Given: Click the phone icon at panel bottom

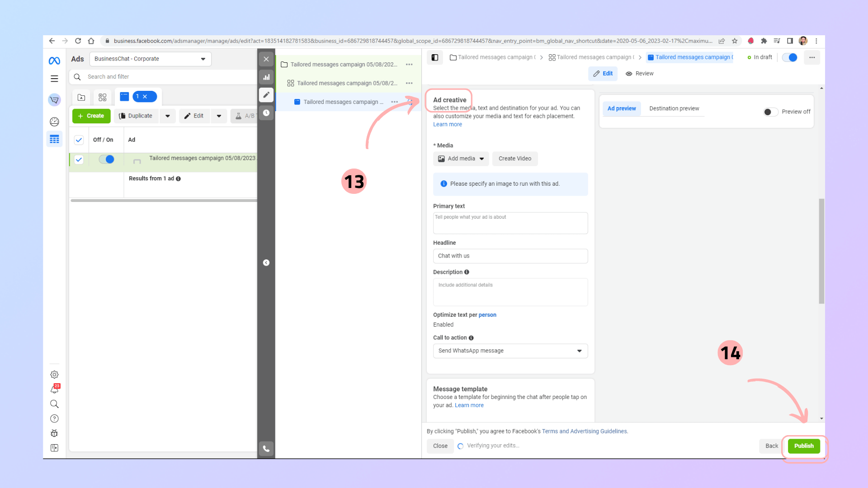Looking at the screenshot, I should (x=266, y=449).
